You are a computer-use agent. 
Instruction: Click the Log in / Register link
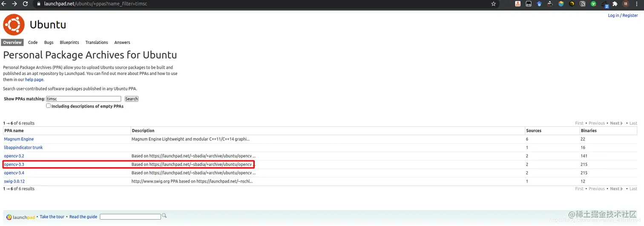tap(623, 15)
